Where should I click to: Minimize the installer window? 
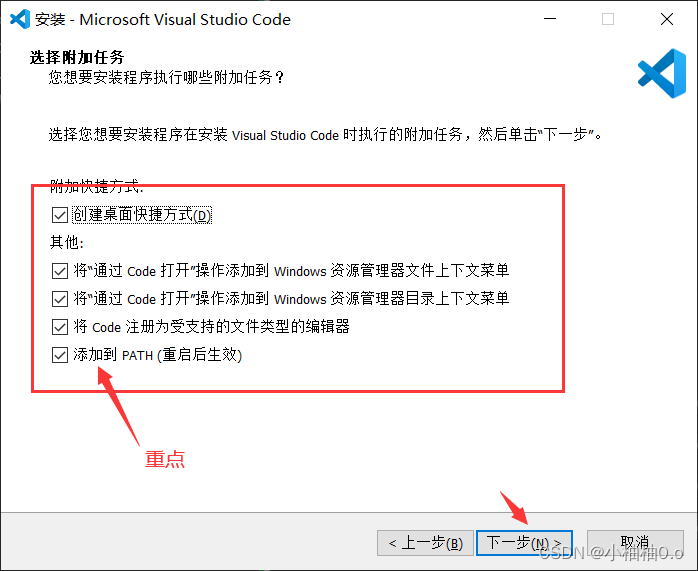click(550, 19)
